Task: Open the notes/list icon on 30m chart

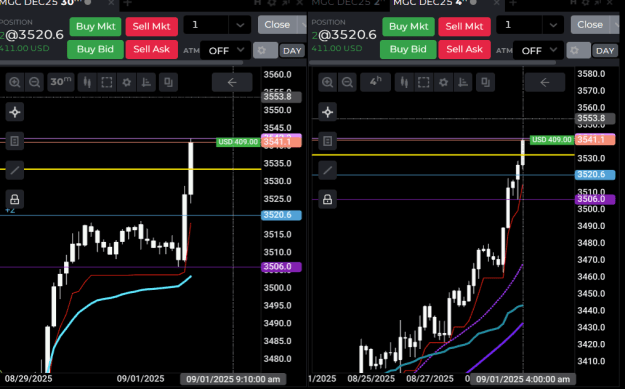Action: tap(15, 141)
